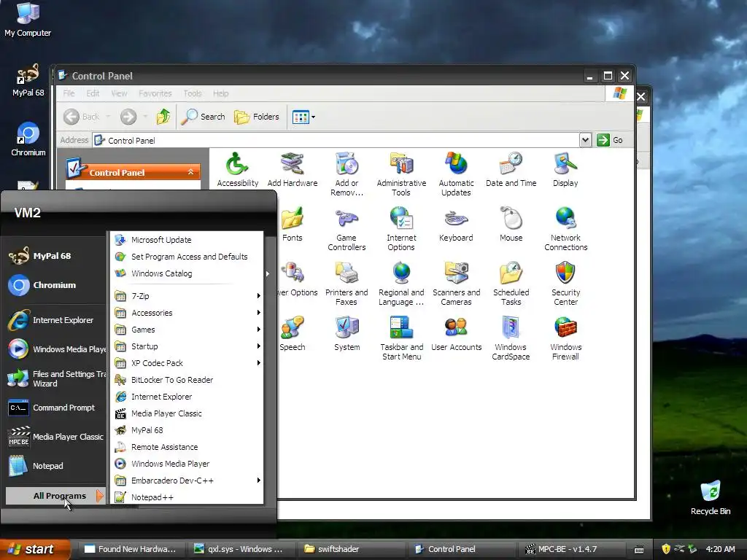
Task: Open Notepad from Start menu
Action: click(55, 466)
